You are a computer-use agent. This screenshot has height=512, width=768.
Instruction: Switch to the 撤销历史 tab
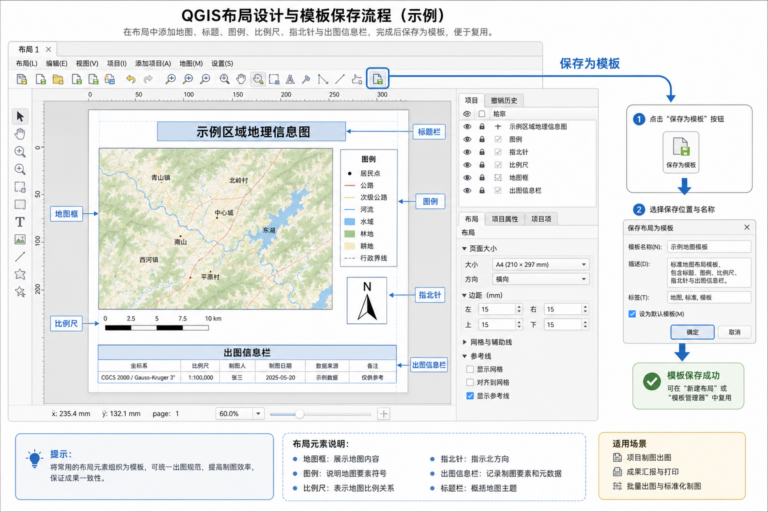click(504, 100)
